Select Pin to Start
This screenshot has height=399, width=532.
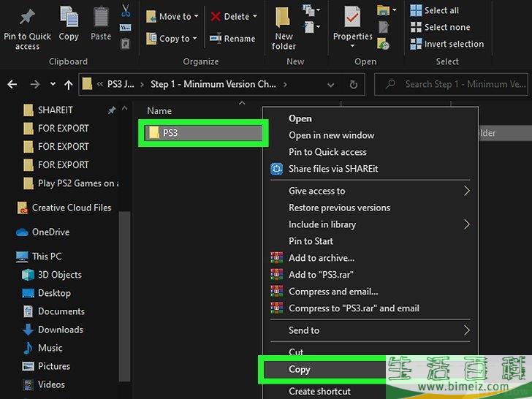coord(311,241)
